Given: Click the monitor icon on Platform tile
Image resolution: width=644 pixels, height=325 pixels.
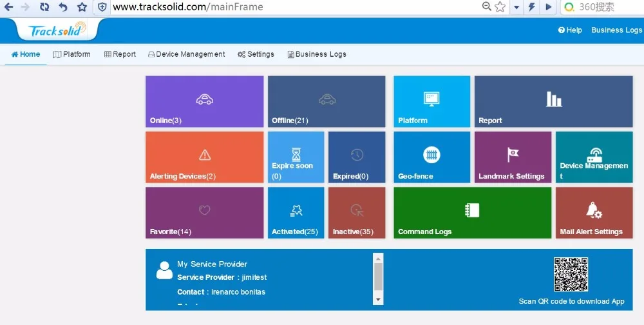Looking at the screenshot, I should 431,99.
